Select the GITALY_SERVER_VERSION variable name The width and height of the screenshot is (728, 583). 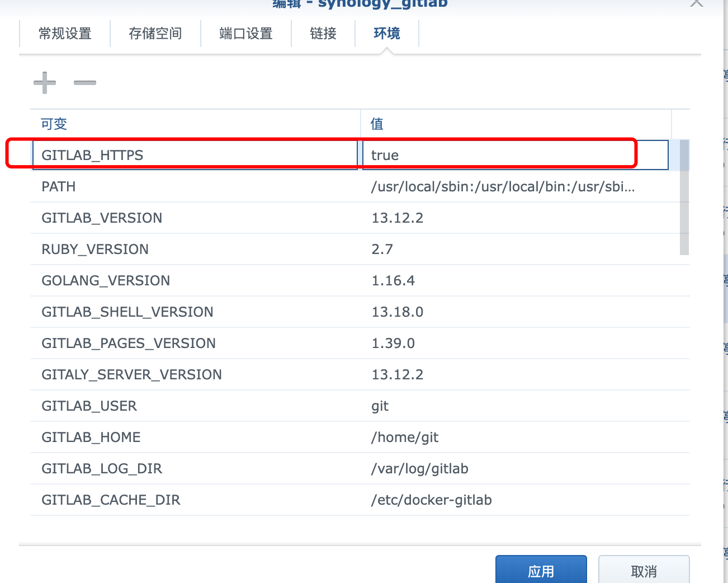tap(132, 374)
